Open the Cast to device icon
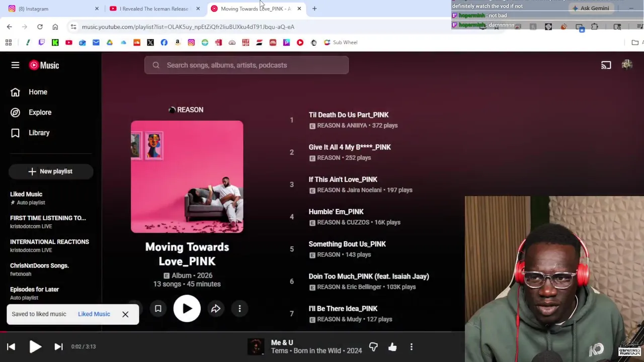Image resolution: width=644 pixels, height=362 pixels. (606, 65)
